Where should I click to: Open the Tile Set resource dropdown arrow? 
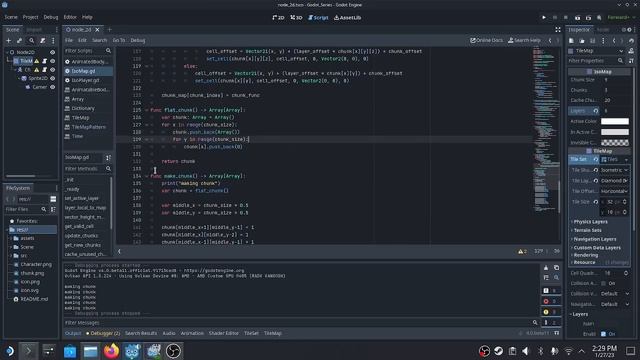(626, 160)
